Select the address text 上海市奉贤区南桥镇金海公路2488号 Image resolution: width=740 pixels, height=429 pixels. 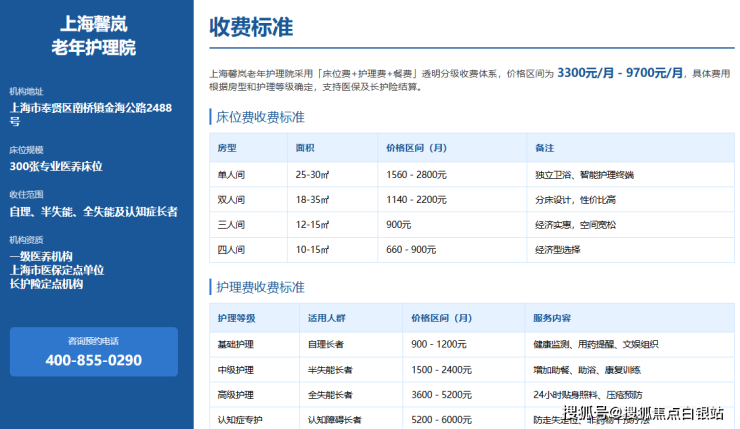pos(91,114)
